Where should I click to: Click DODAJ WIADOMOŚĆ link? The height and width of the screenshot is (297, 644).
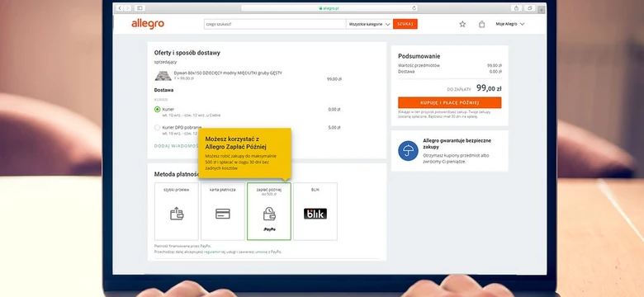coord(177,146)
